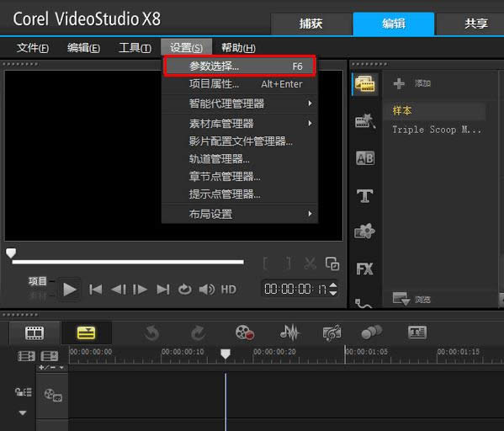This screenshot has width=504, height=431.
Task: Open the Transitions (AB) library
Action: [x=365, y=158]
